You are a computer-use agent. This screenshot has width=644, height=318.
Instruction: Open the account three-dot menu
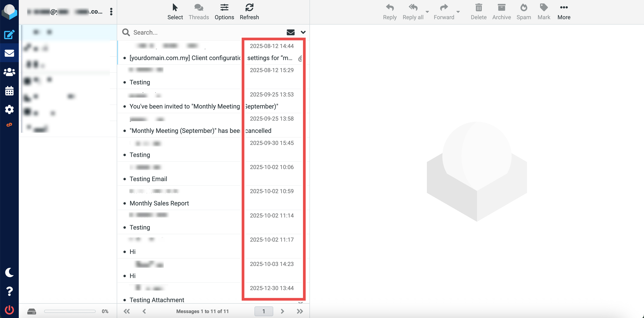111,11
